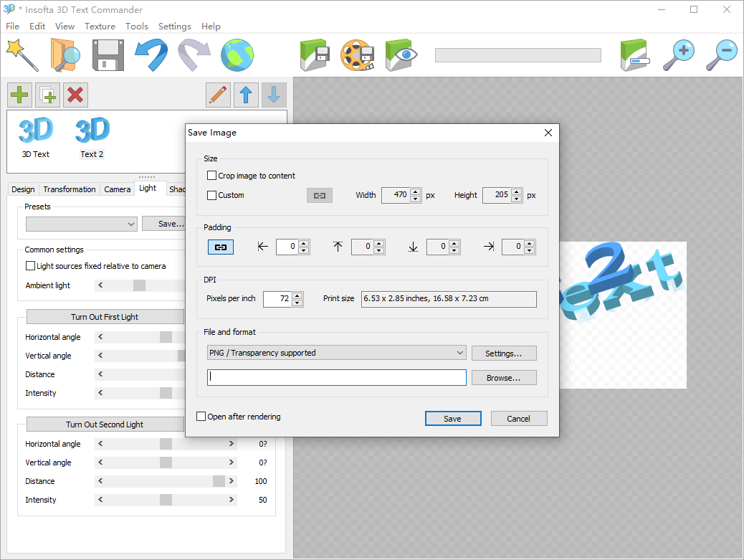Open the Texture menu

pos(100,26)
